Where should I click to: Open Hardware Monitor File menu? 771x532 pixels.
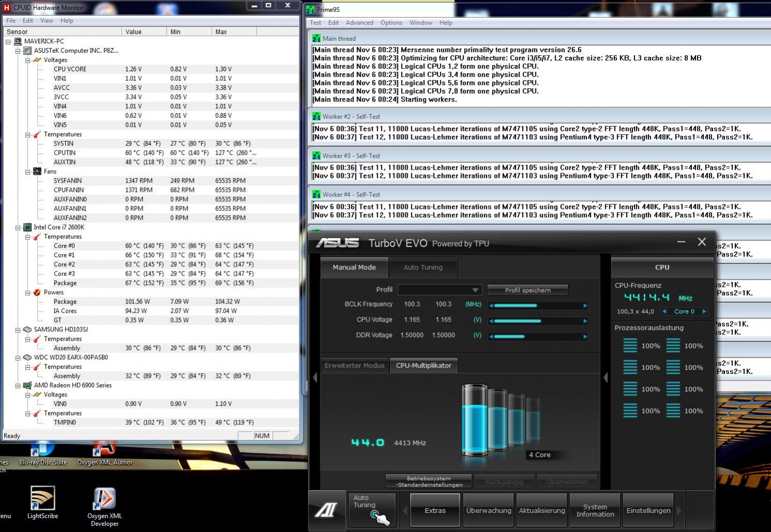click(x=11, y=21)
